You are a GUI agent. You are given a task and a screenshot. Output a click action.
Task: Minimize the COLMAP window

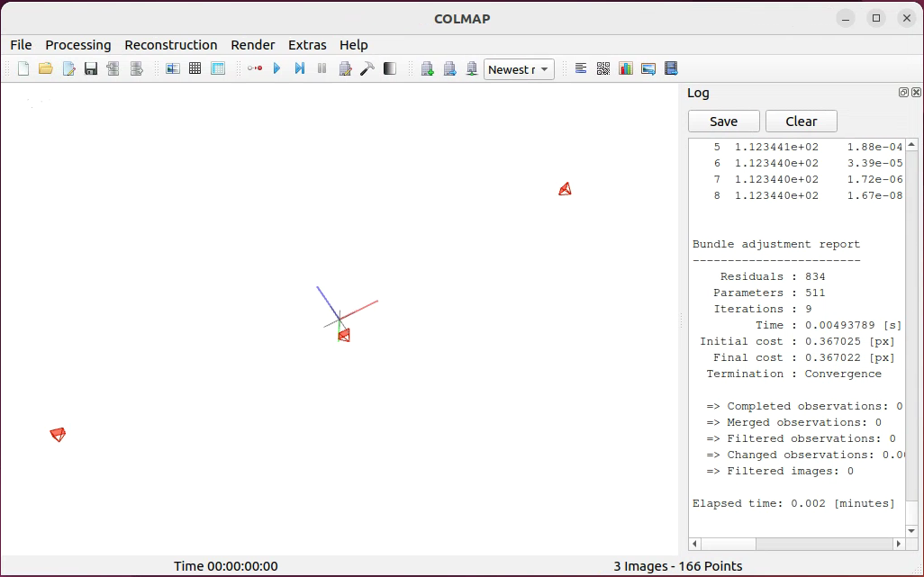846,18
